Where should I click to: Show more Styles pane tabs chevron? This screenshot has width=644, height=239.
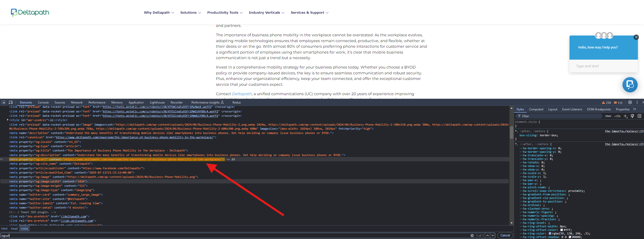[635, 109]
